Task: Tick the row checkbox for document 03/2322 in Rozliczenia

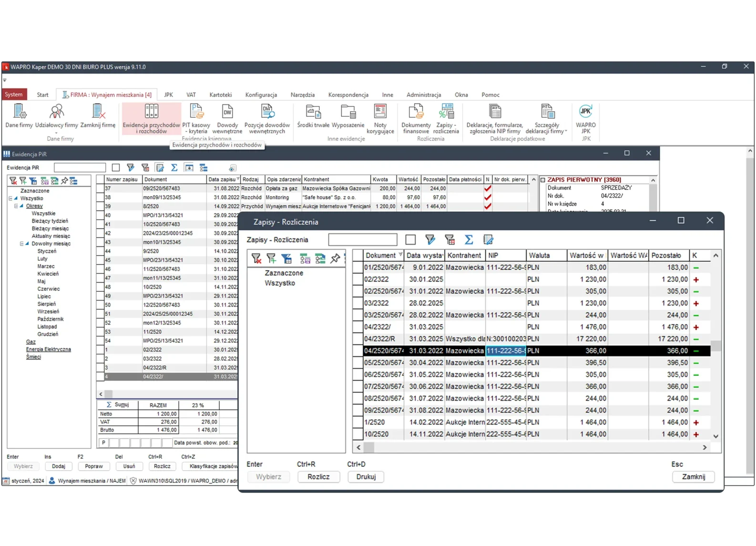Action: click(358, 303)
